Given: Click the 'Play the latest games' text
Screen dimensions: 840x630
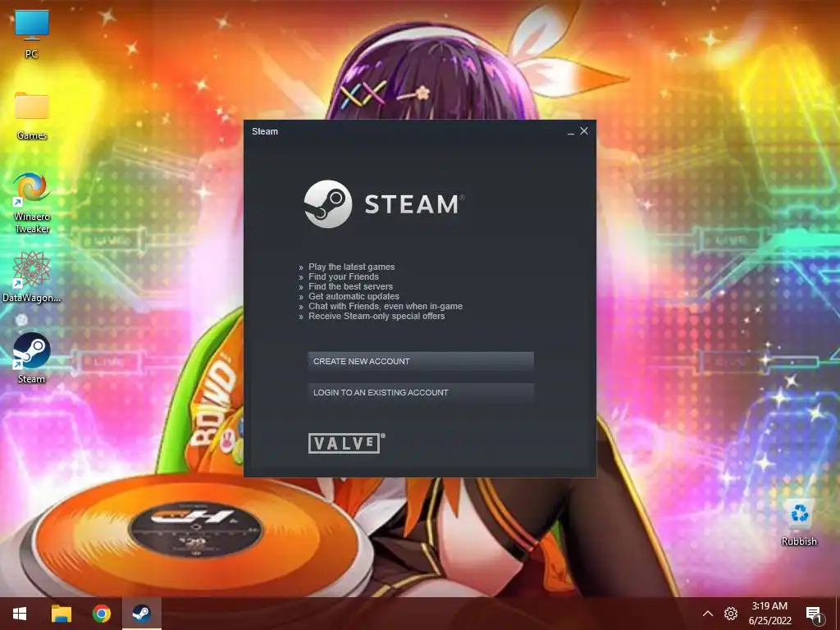Looking at the screenshot, I should (351, 267).
